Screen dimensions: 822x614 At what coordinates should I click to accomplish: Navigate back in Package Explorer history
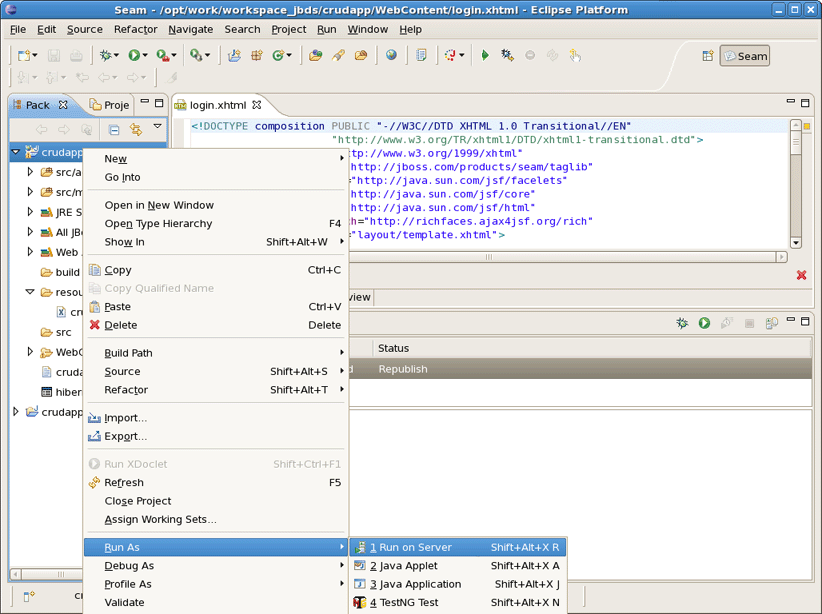point(41,128)
